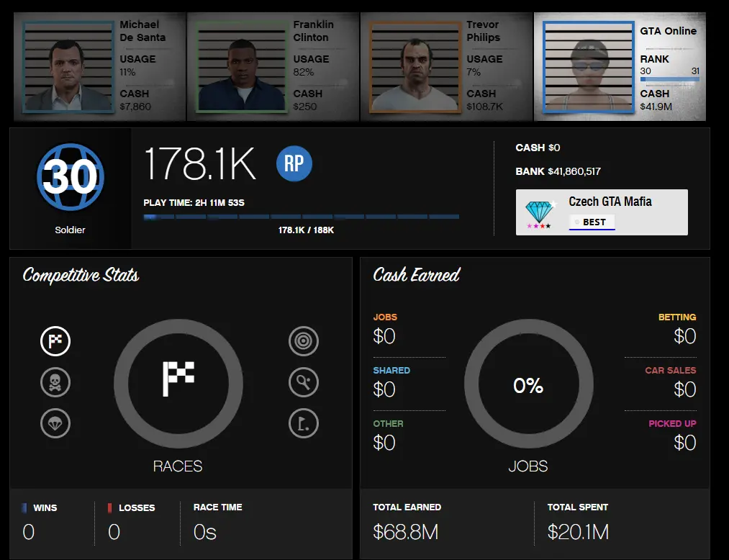Viewport: 729px width, 560px height.
Task: Select the Tennis racket stat icon
Action: tap(304, 382)
